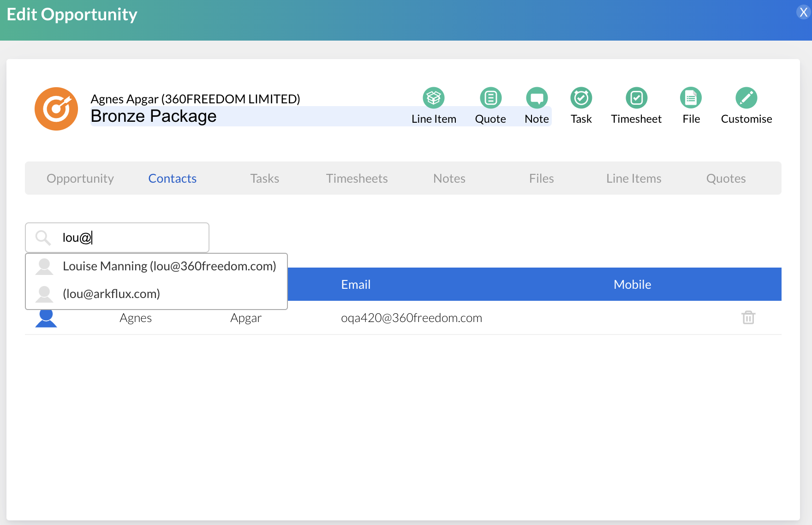Open the Timesheet icon
The height and width of the screenshot is (525, 812).
pyautogui.click(x=636, y=98)
